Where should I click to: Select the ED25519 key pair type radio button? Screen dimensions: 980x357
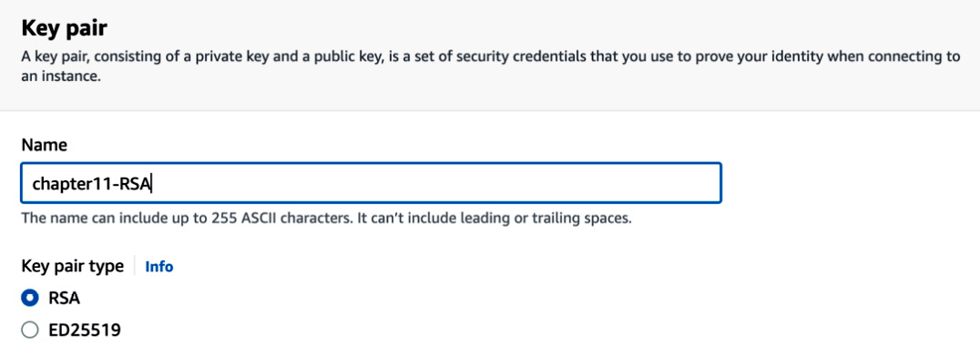[x=29, y=330]
